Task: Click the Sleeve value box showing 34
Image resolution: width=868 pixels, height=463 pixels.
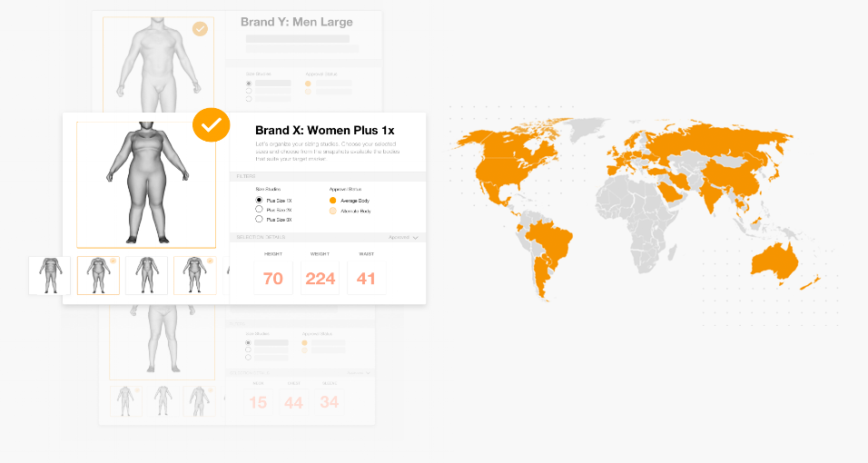Action: click(x=330, y=402)
